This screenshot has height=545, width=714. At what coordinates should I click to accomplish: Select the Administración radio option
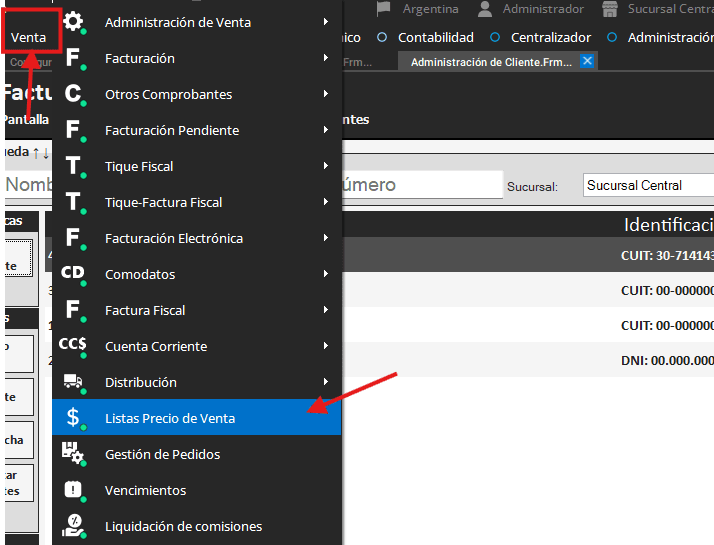tap(612, 38)
